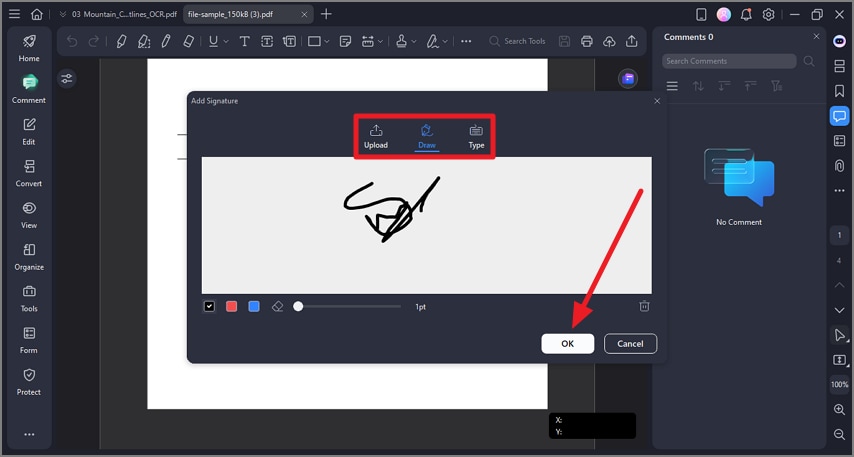Viewport: 854px width, 457px height.
Task: Open select-tool cursor options
Action: coord(839,336)
